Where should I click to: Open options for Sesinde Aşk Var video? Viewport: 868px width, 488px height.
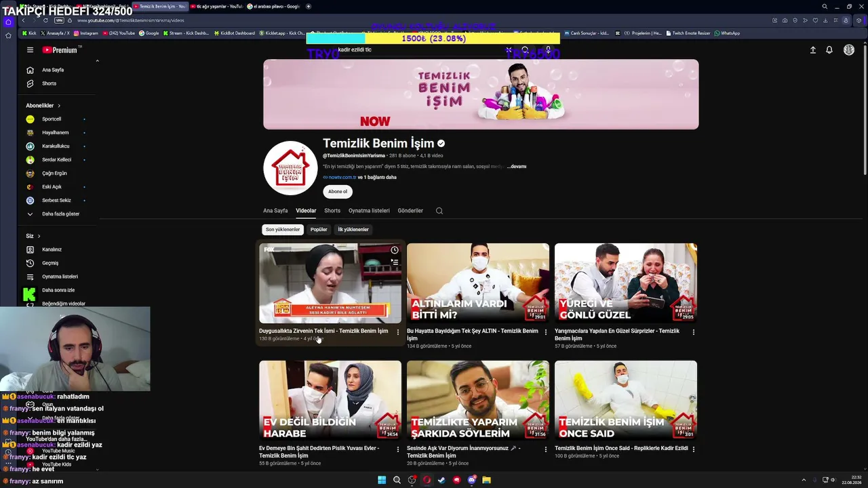point(546,449)
